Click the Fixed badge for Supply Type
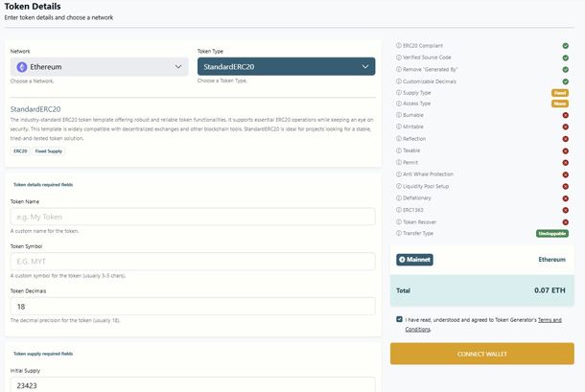The image size is (585, 392). coord(560,93)
